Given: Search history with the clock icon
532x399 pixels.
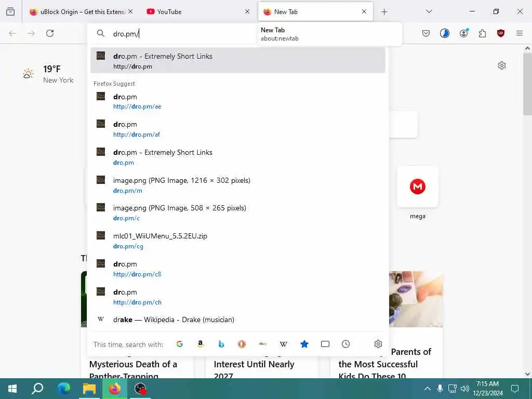Looking at the screenshot, I should (345, 344).
